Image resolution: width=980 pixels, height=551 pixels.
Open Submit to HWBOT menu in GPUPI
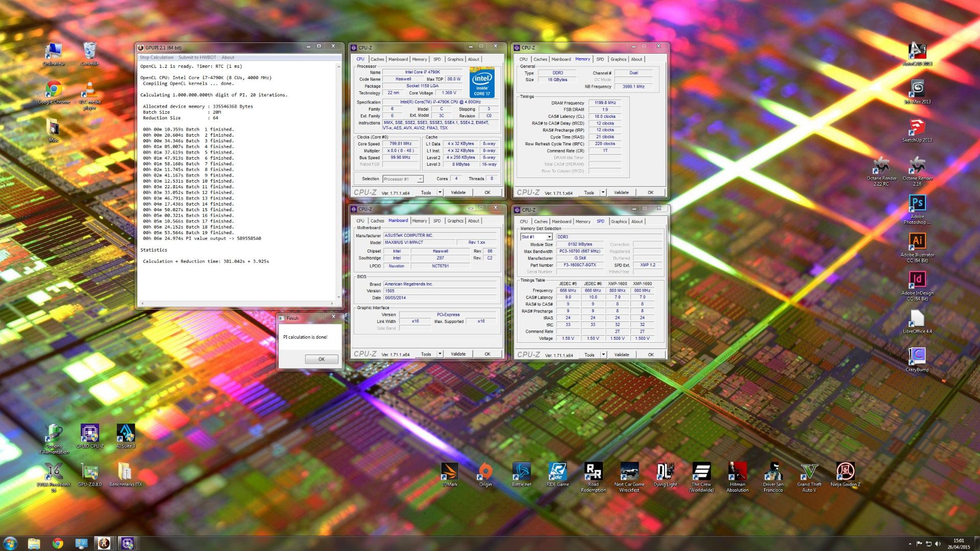(197, 58)
